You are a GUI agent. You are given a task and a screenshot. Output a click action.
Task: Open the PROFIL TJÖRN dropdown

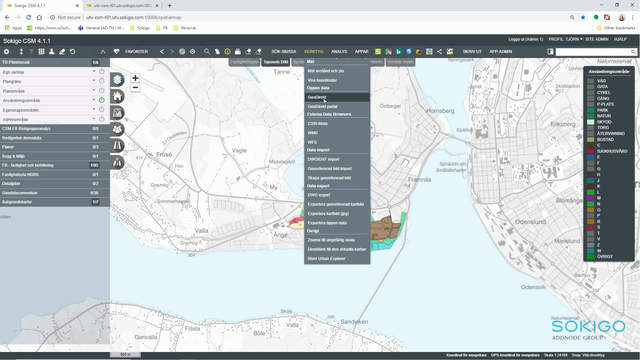click(x=565, y=39)
